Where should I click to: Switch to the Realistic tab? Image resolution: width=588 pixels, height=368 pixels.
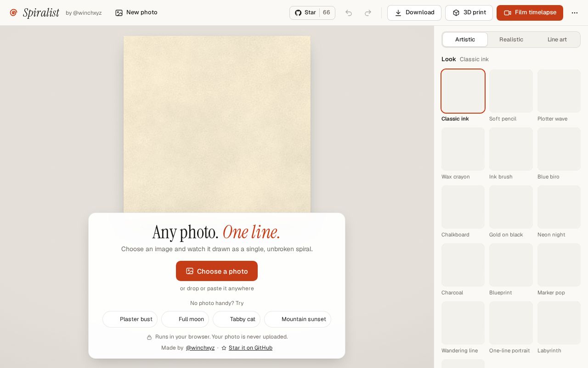point(511,40)
